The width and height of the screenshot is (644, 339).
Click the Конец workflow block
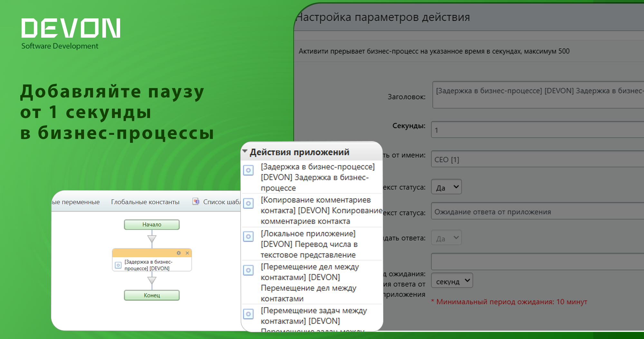pyautogui.click(x=152, y=295)
